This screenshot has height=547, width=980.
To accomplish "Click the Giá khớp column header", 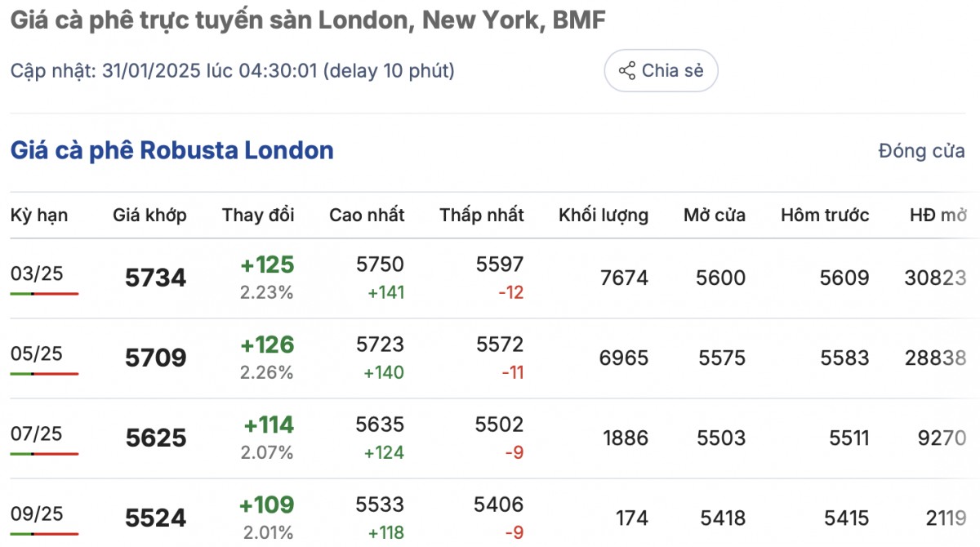I will click(x=149, y=216).
